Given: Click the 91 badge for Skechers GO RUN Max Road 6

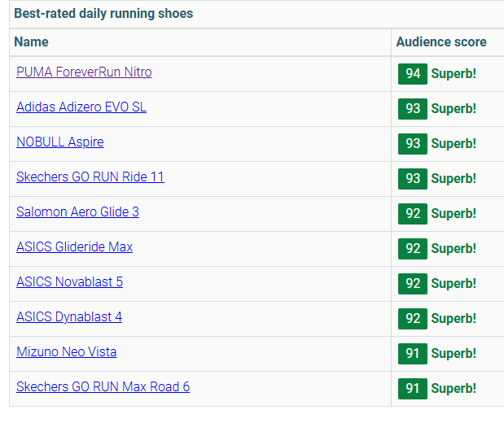Looking at the screenshot, I should coord(413,389).
